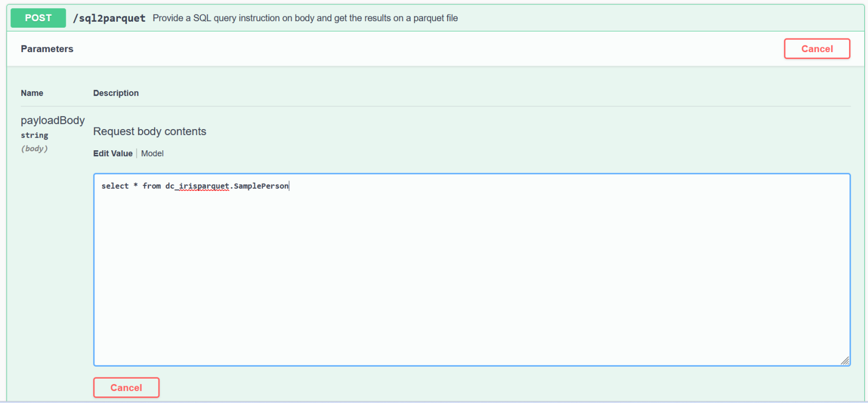868x403 pixels.
Task: Click SamplePerson in the SQL query
Action: pyautogui.click(x=261, y=186)
